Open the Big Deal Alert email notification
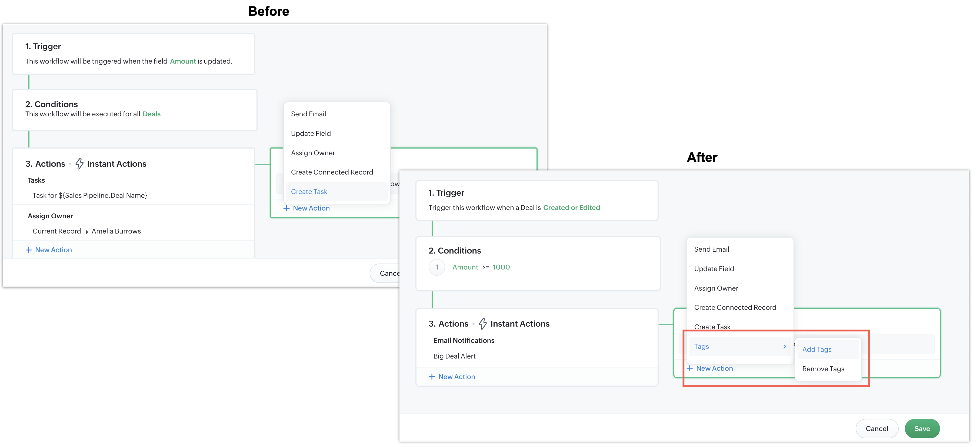 (454, 356)
